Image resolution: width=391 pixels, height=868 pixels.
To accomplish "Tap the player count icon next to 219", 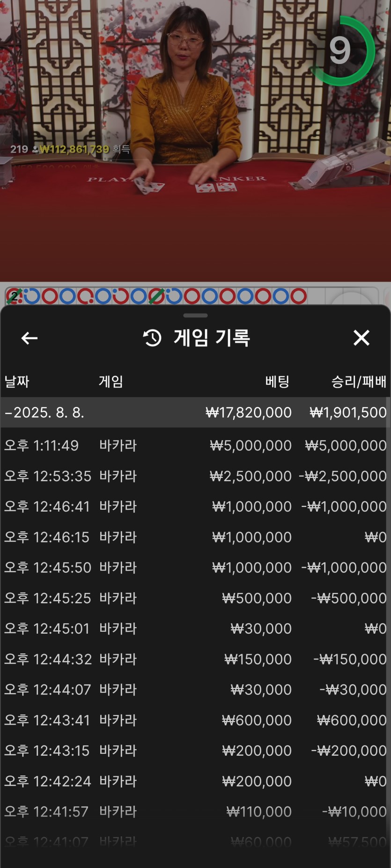I will click(35, 150).
